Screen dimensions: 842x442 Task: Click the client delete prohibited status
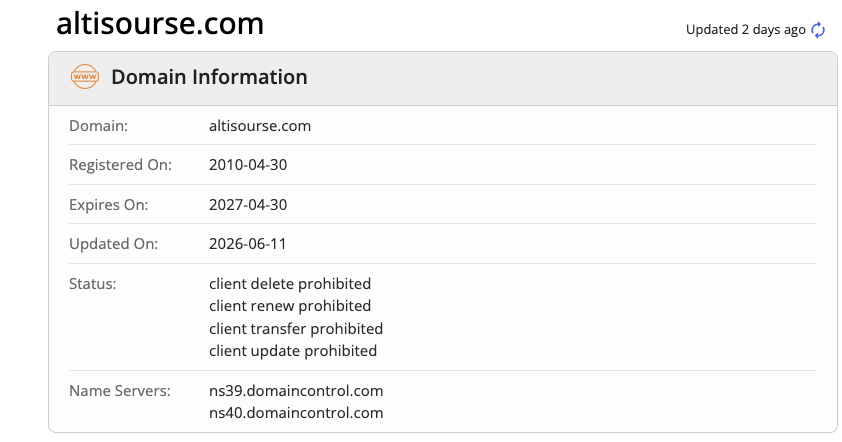(290, 284)
